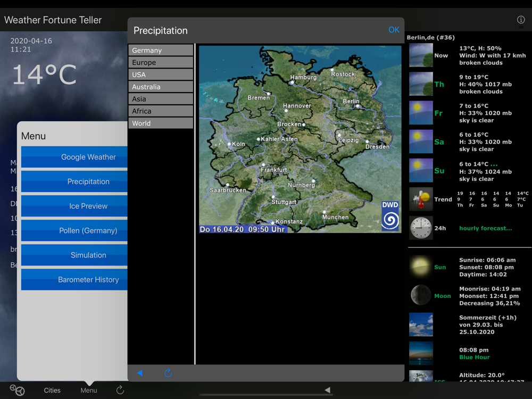This screenshot has height=399, width=532.
Task: Tap the Sunday sunny weather icon
Action: [421, 171]
